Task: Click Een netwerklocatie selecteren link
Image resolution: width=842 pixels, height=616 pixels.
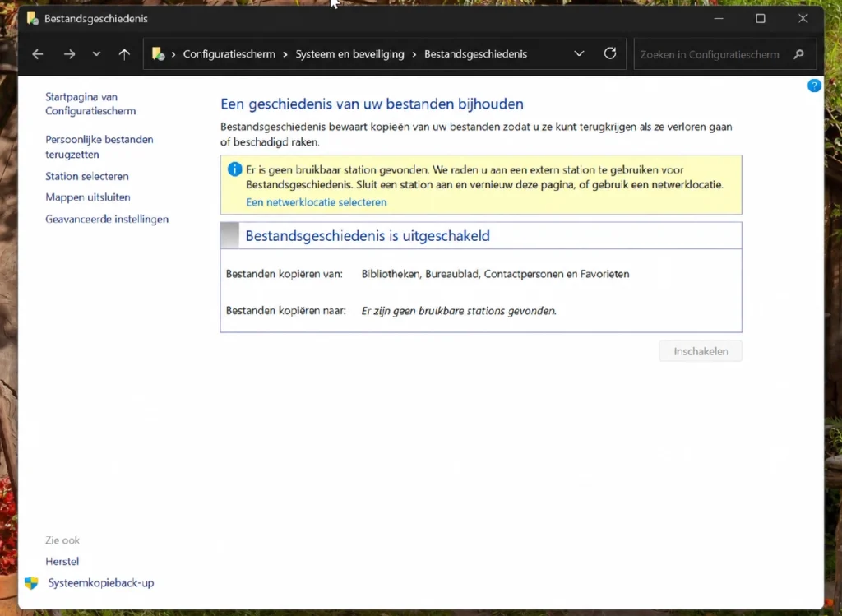Action: [317, 202]
